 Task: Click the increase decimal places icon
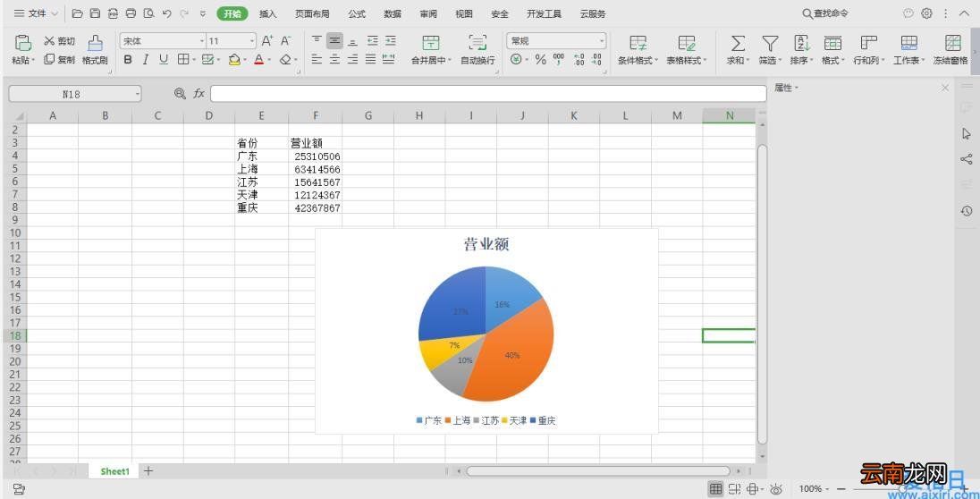pyautogui.click(x=579, y=60)
